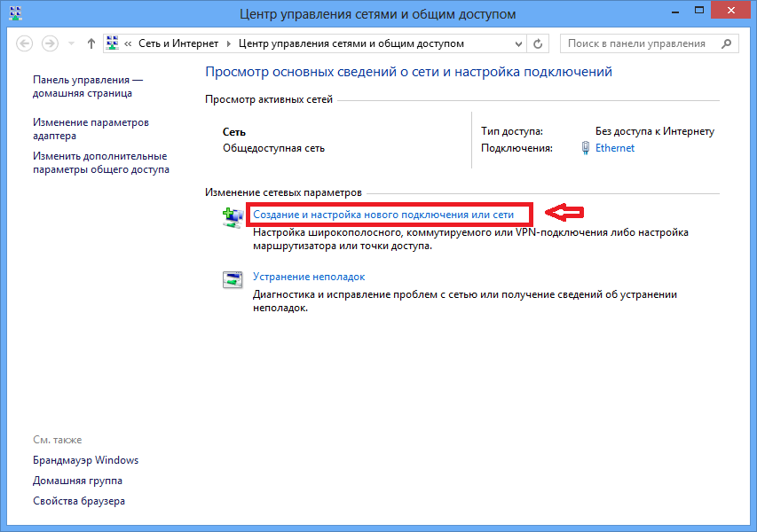Expand the arrow after 'Сеть и Интернет' breadcrumb
The image size is (757, 532).
(228, 43)
